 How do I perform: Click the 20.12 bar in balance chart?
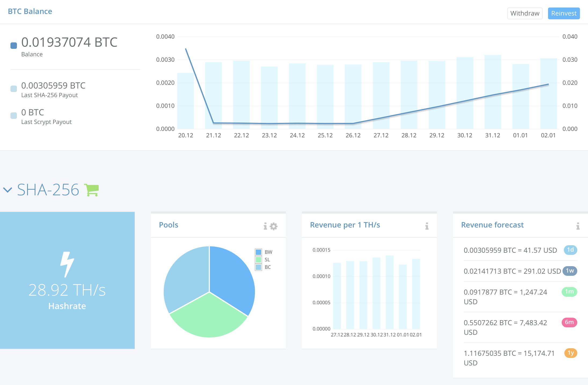(x=185, y=101)
